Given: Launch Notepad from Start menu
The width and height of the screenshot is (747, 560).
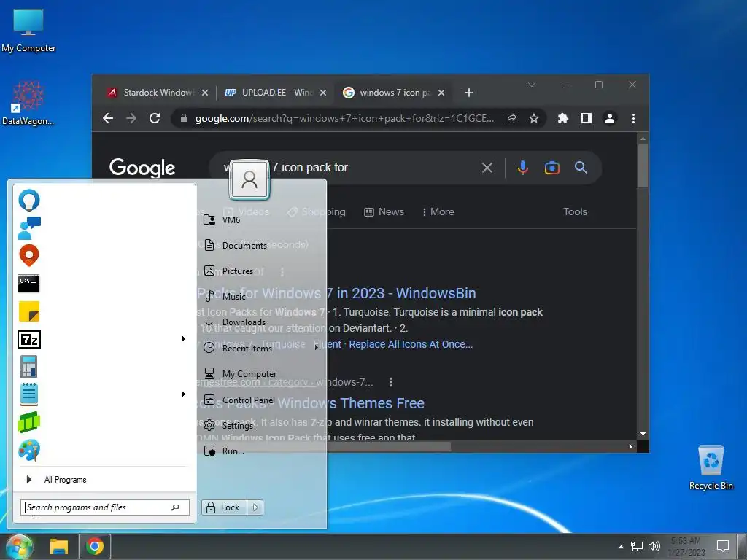Looking at the screenshot, I should [x=29, y=394].
